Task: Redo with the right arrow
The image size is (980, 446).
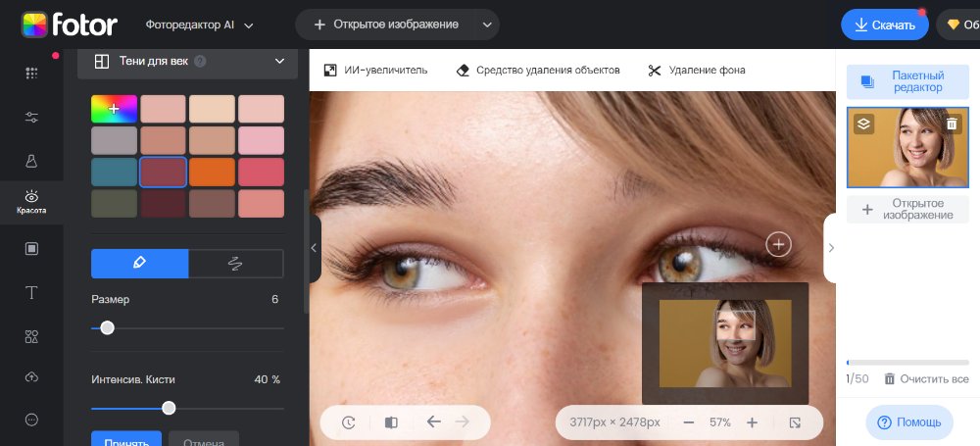Action: point(462,421)
